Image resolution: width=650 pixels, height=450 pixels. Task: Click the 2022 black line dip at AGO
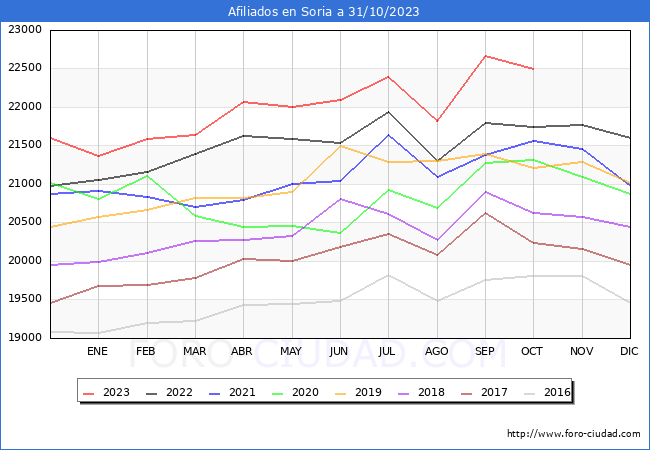point(437,161)
